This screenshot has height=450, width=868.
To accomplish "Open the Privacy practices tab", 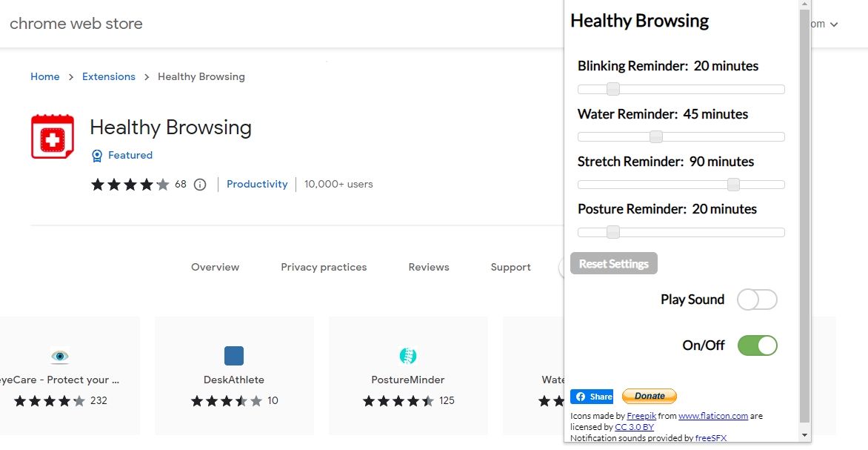I will point(324,267).
